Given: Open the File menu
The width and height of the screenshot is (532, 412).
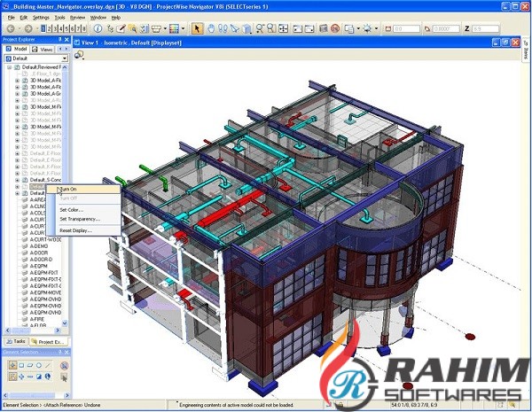Looking at the screenshot, I should pyautogui.click(x=12, y=18).
